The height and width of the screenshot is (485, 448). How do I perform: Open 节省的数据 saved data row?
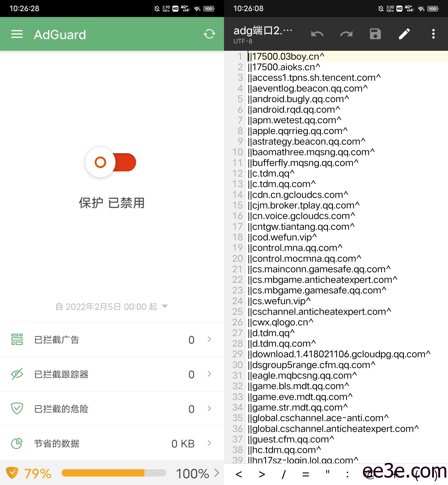(112, 443)
